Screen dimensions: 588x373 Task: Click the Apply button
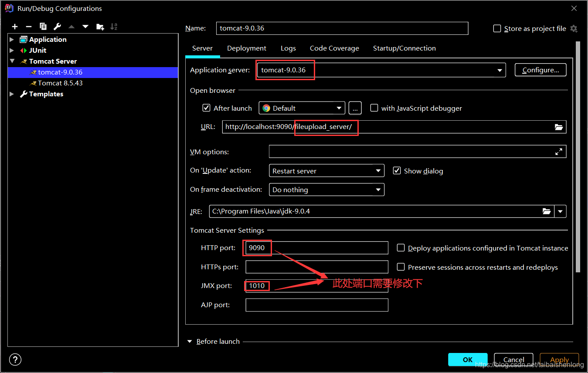click(x=560, y=359)
